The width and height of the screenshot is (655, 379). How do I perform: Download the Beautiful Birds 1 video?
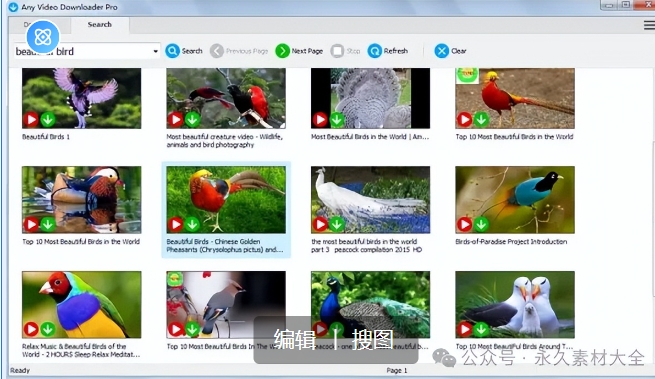pyautogui.click(x=48, y=120)
